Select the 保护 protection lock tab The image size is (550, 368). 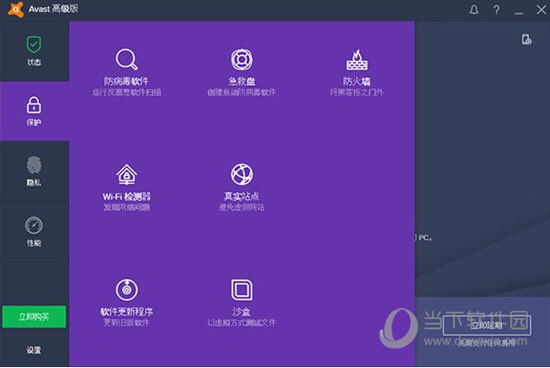(34, 111)
